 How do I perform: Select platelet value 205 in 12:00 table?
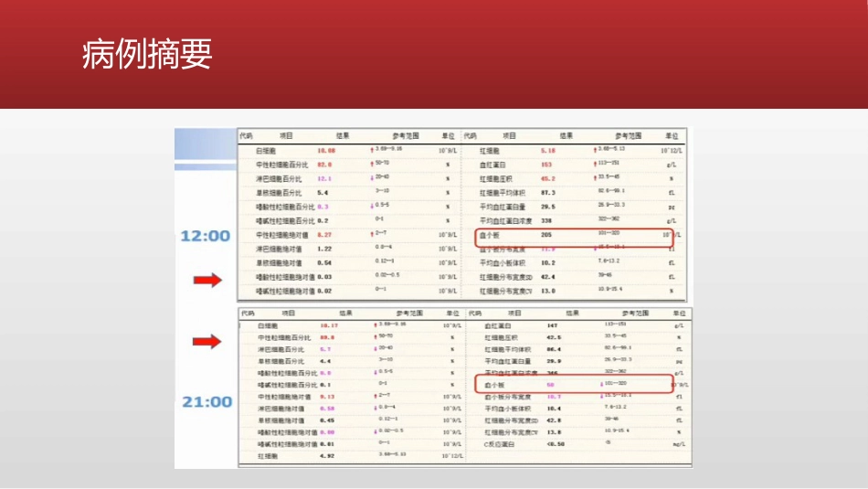tap(546, 235)
